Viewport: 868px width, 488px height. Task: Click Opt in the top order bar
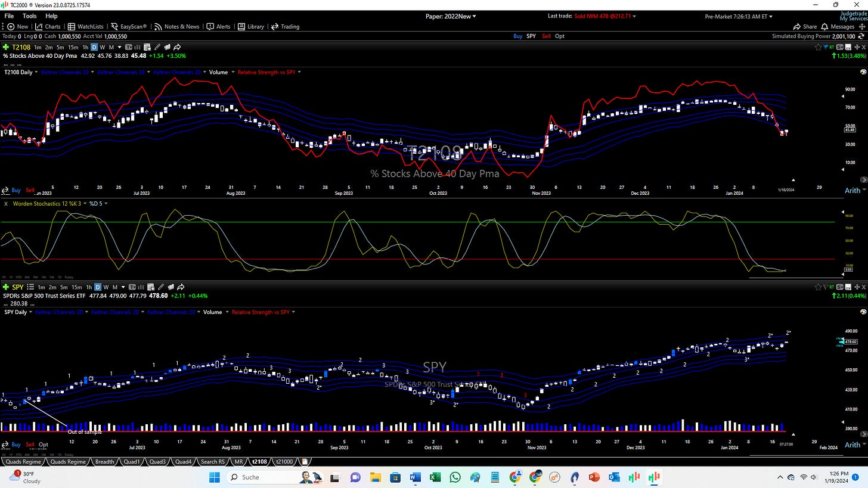tap(560, 36)
